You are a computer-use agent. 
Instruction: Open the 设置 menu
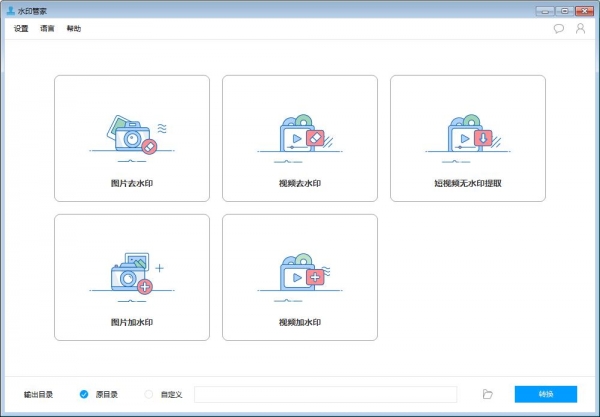tap(21, 29)
